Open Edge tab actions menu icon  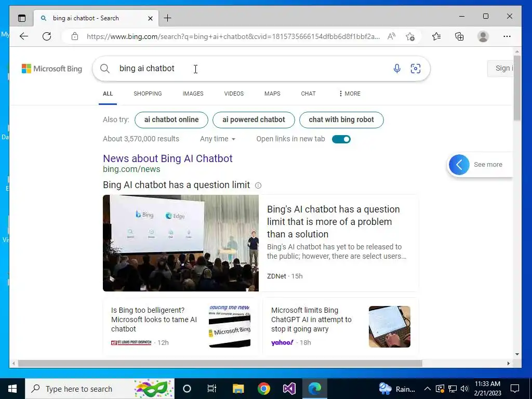click(x=22, y=18)
